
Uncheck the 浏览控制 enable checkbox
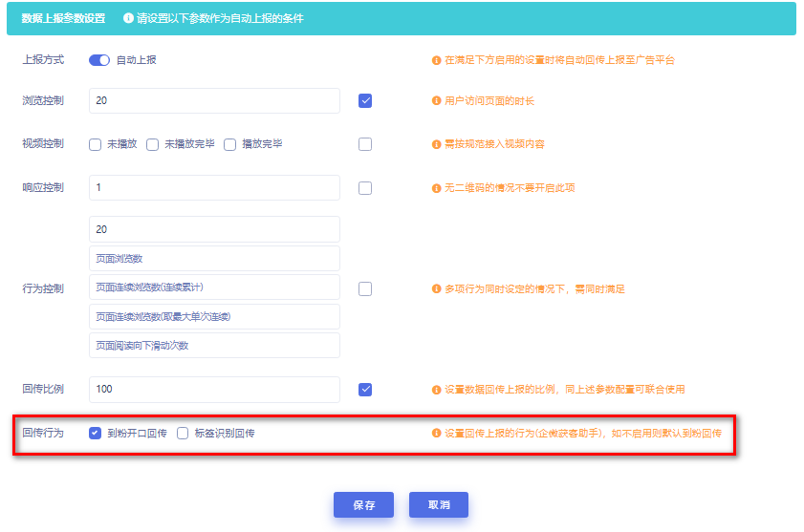[365, 100]
